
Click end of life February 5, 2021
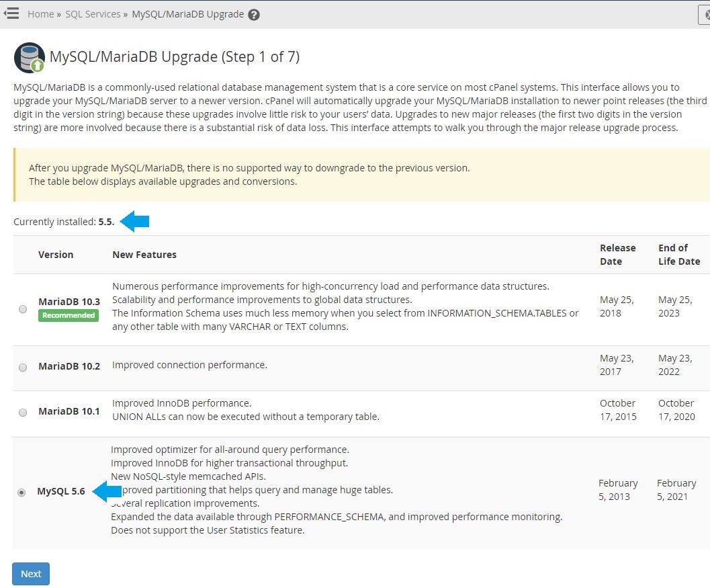(x=676, y=490)
